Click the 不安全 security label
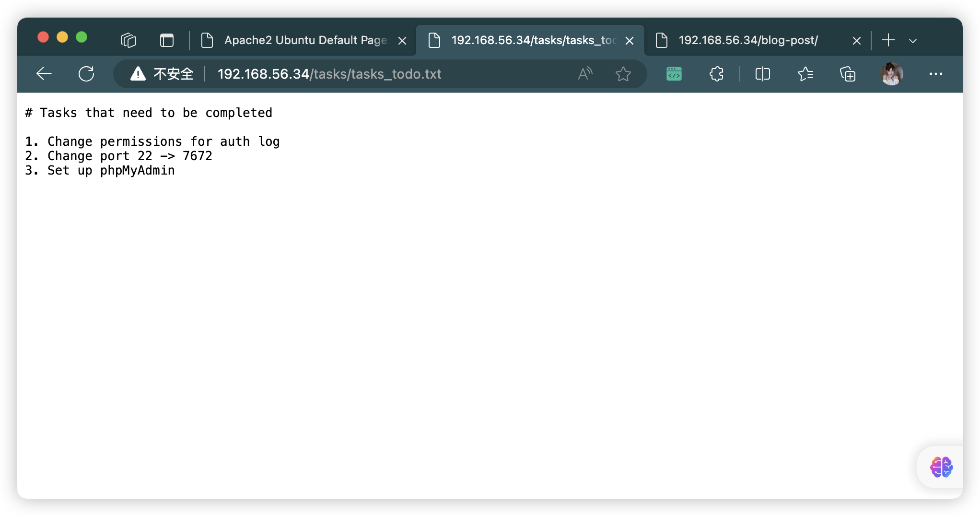Screen dimensions: 980x516 174,74
